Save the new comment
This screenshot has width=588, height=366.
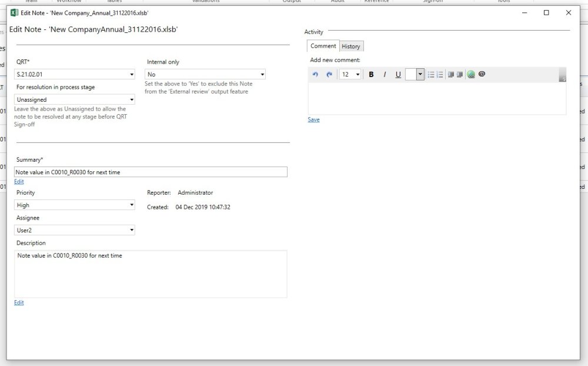313,119
